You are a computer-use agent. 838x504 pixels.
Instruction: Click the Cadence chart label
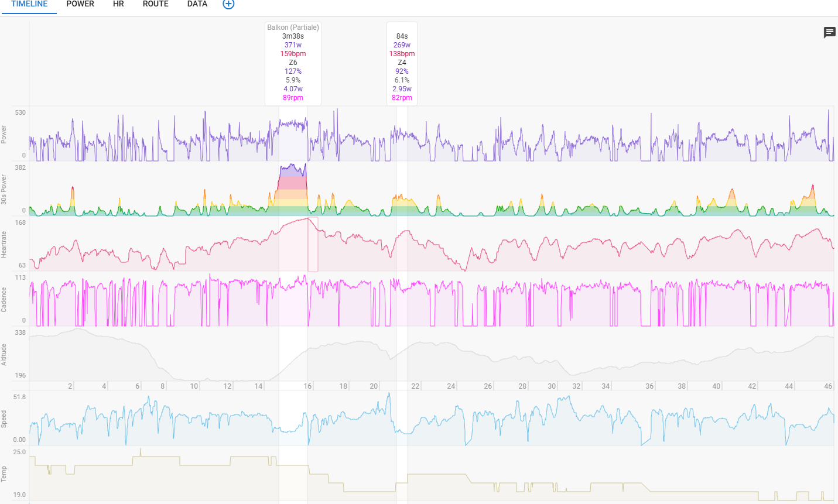[4, 299]
